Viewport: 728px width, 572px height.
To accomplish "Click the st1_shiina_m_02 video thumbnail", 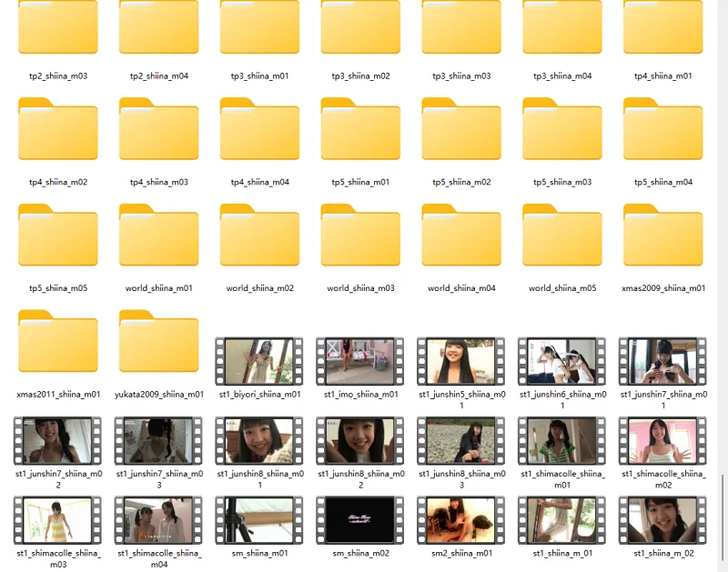I will [x=662, y=520].
